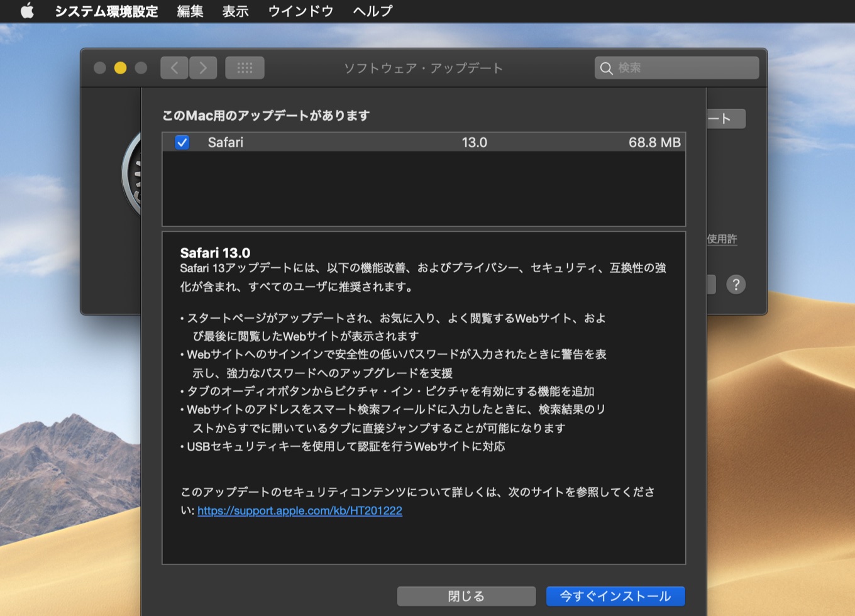The height and width of the screenshot is (616, 855).
Task: Open the 表示 menu
Action: (235, 11)
